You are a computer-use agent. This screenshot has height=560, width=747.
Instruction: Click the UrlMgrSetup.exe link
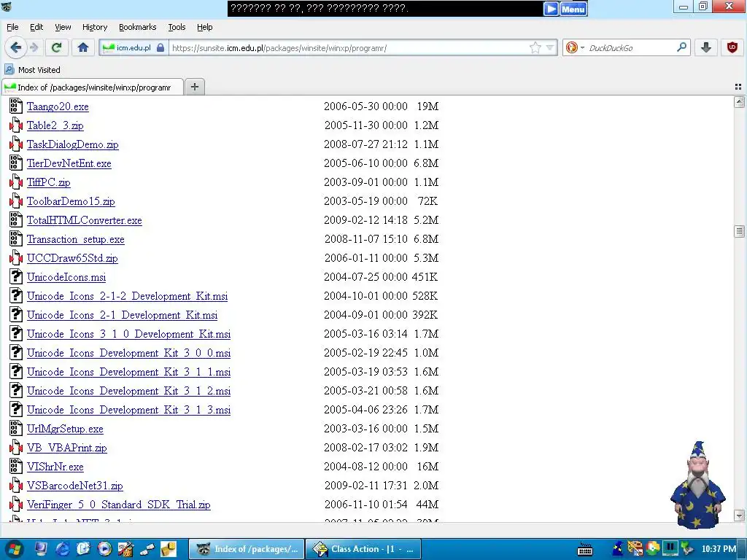65,429
